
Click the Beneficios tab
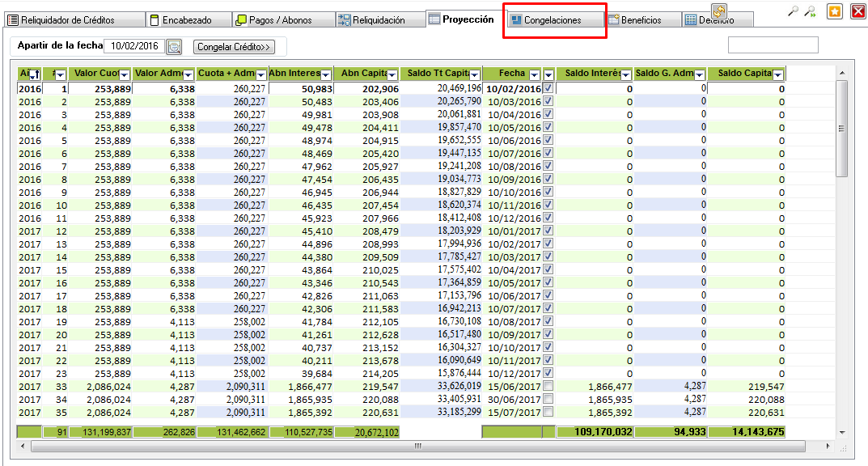point(640,20)
